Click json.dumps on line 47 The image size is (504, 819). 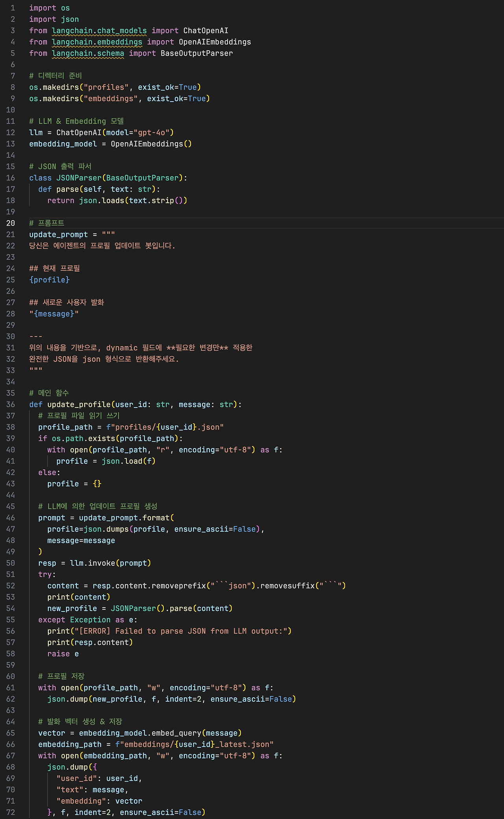(106, 529)
